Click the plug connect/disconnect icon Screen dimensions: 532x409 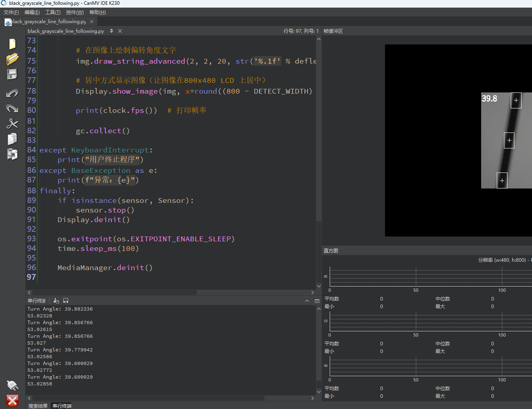click(12, 385)
